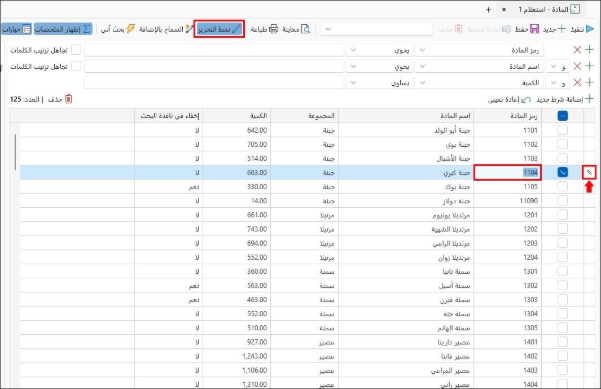Image resolution: width=601 pixels, height=389 pixels.
Task: Click the vertical scrollbar thumb of the table
Action: [x=15, y=151]
